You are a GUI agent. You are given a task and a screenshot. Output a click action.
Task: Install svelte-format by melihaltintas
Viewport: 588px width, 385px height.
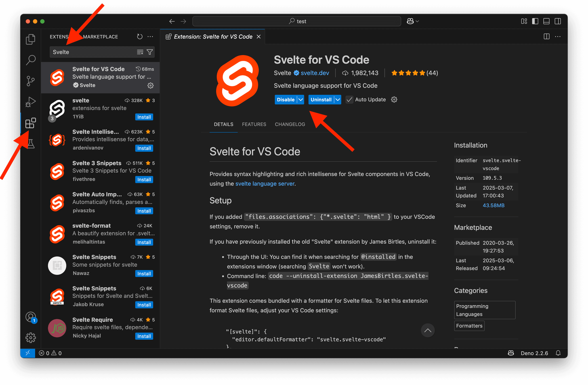tap(144, 242)
